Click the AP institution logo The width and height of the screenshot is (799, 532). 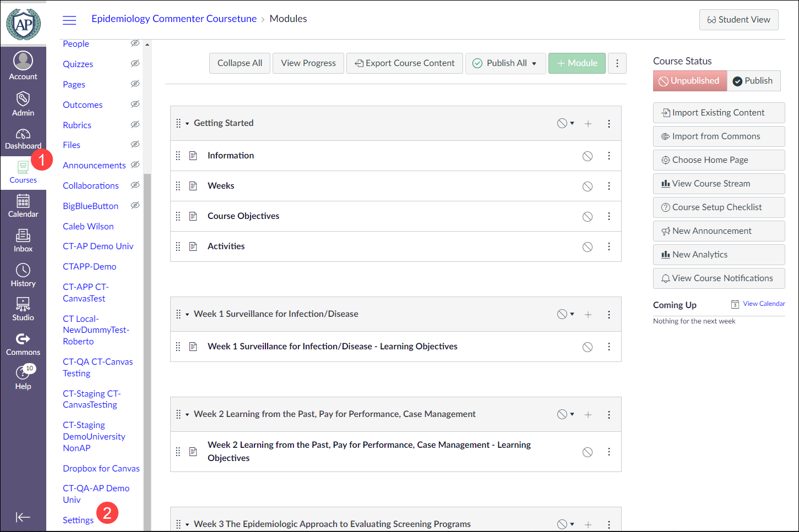point(23,24)
